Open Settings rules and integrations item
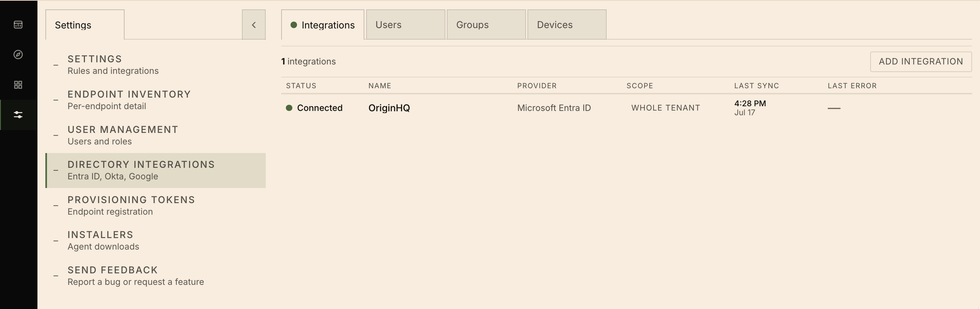This screenshot has height=309, width=980. pyautogui.click(x=156, y=65)
